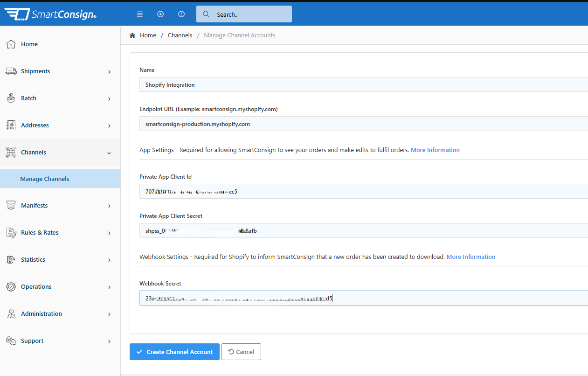
Task: Expand the Addresses menu chevron
Action: [109, 126]
